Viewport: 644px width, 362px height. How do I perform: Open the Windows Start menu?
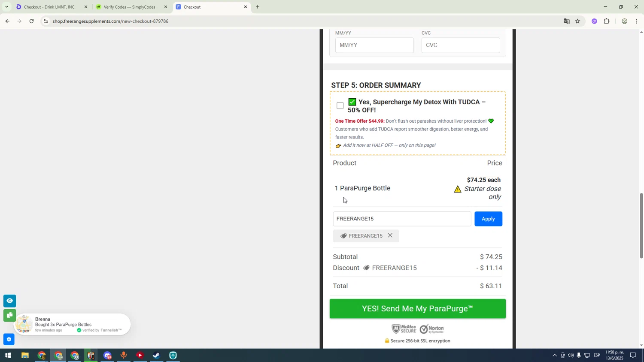(7, 356)
